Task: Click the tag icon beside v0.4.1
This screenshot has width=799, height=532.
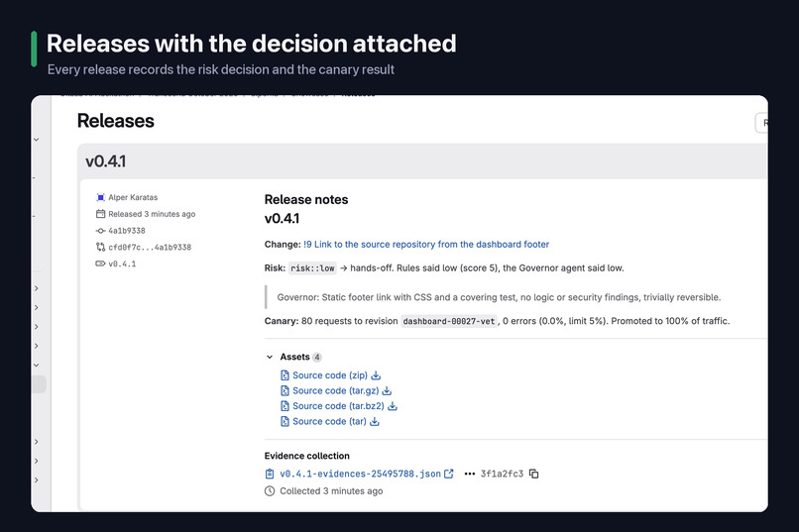Action: (100, 264)
